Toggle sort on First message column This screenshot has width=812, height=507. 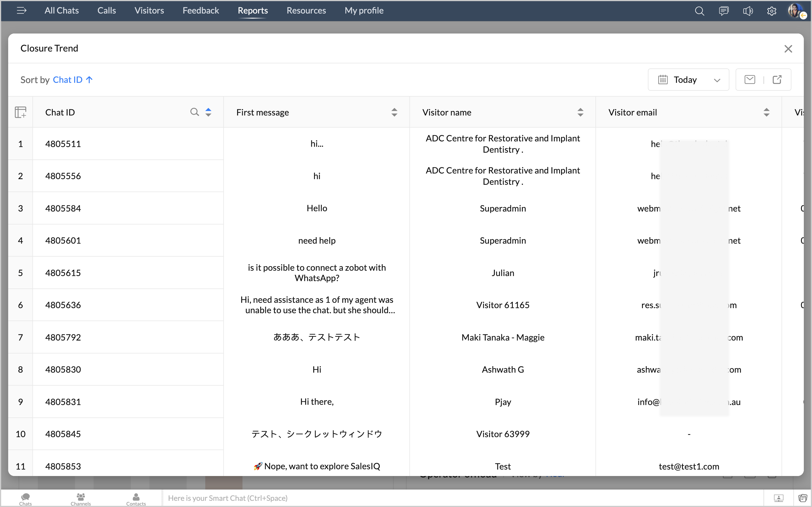(394, 112)
